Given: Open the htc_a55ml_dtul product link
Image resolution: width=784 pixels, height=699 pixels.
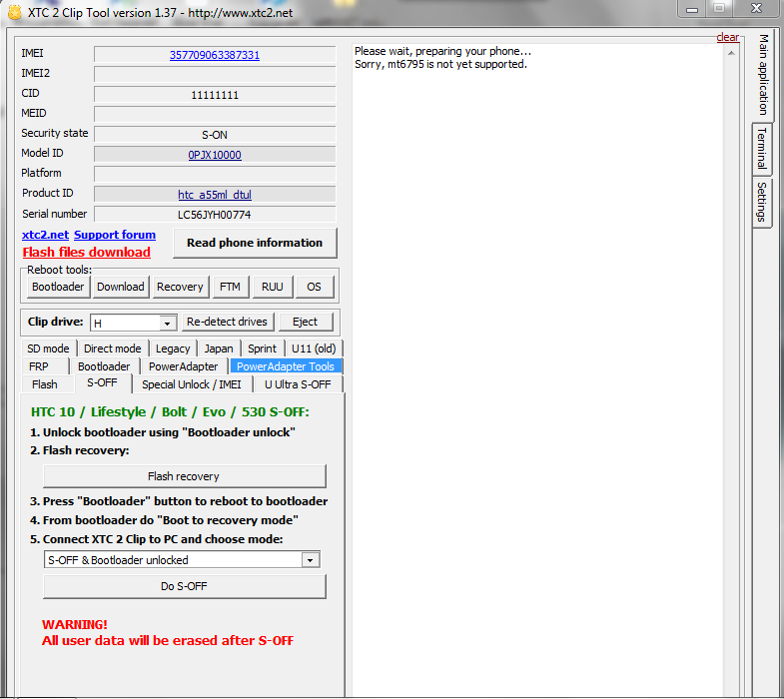Looking at the screenshot, I should [x=215, y=195].
